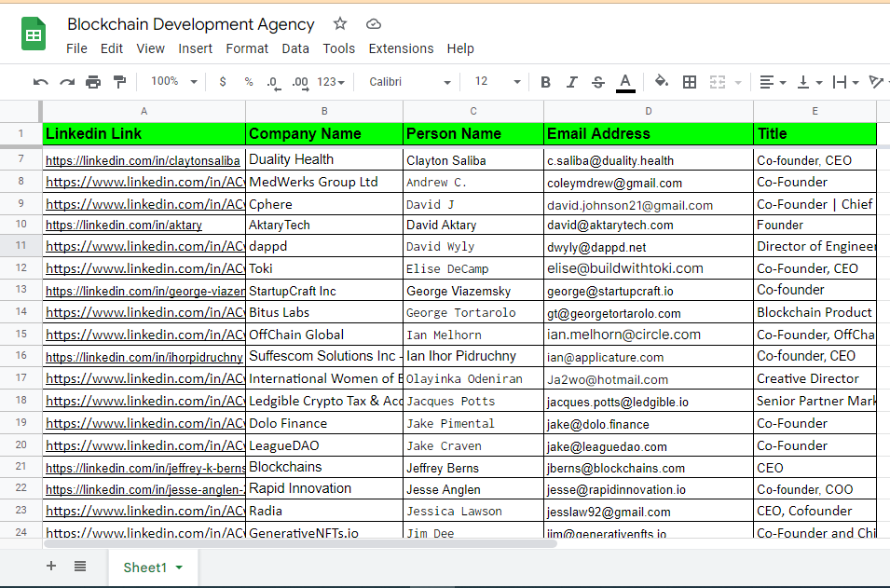Click the document title Blockchain Development Agency
The width and height of the screenshot is (890, 588).
[x=191, y=24]
